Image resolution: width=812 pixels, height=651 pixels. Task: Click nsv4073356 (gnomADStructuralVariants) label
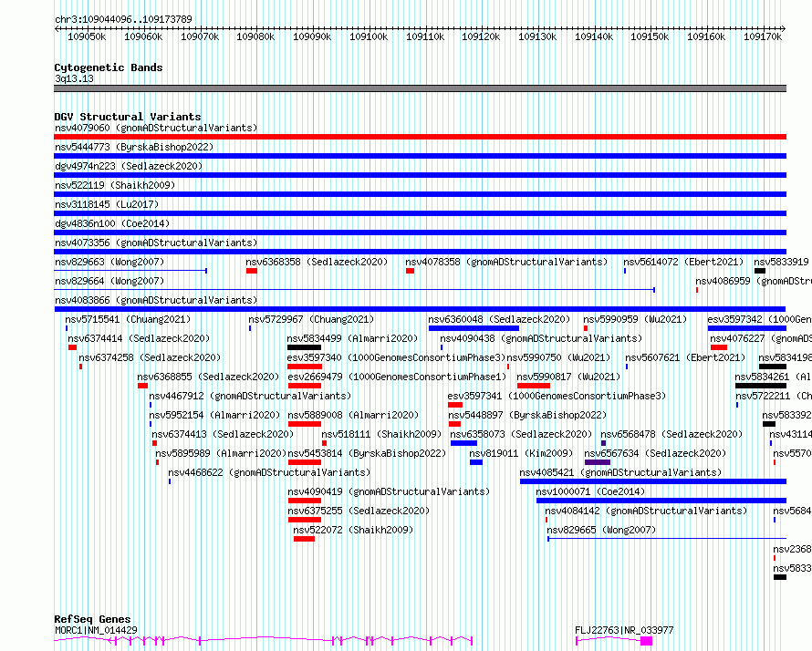(x=156, y=243)
